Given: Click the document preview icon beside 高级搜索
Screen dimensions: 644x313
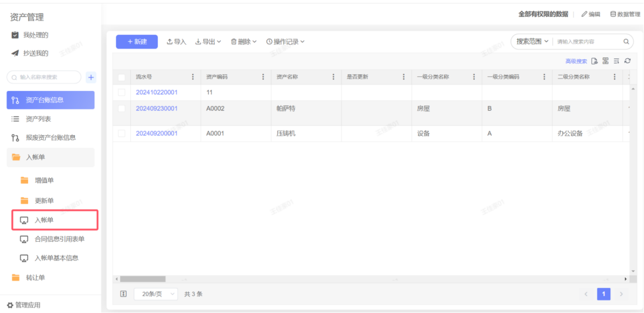Looking at the screenshot, I should (x=594, y=61).
